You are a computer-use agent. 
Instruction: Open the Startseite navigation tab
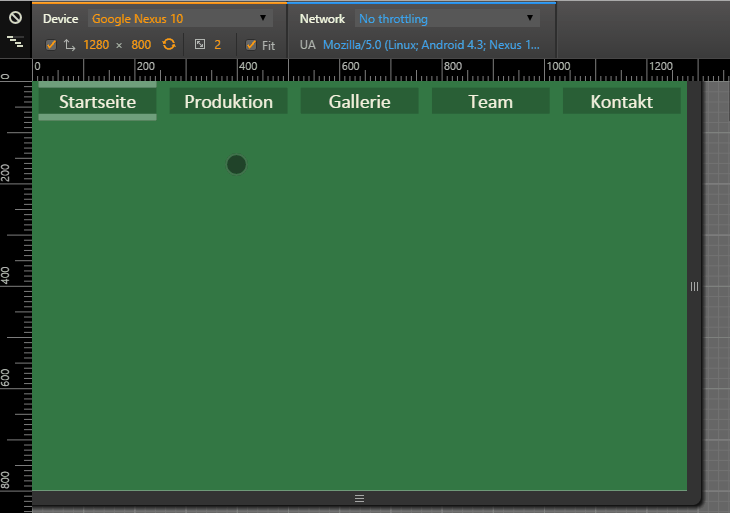(x=97, y=101)
